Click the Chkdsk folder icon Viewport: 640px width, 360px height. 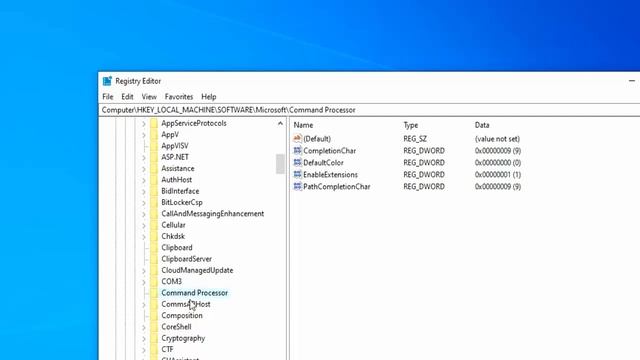[x=154, y=236]
